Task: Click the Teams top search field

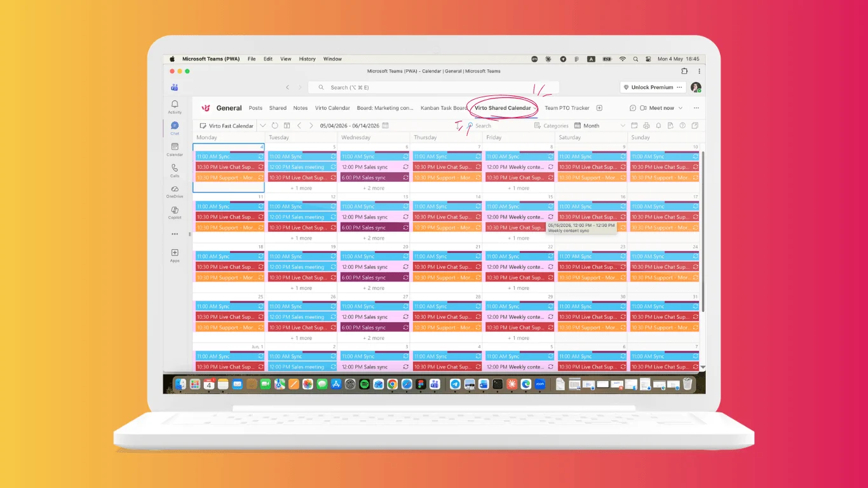Action: (x=433, y=87)
